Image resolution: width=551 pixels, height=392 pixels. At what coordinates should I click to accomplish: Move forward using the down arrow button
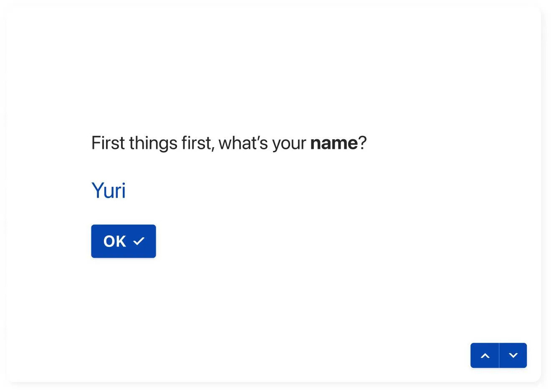pyautogui.click(x=513, y=356)
